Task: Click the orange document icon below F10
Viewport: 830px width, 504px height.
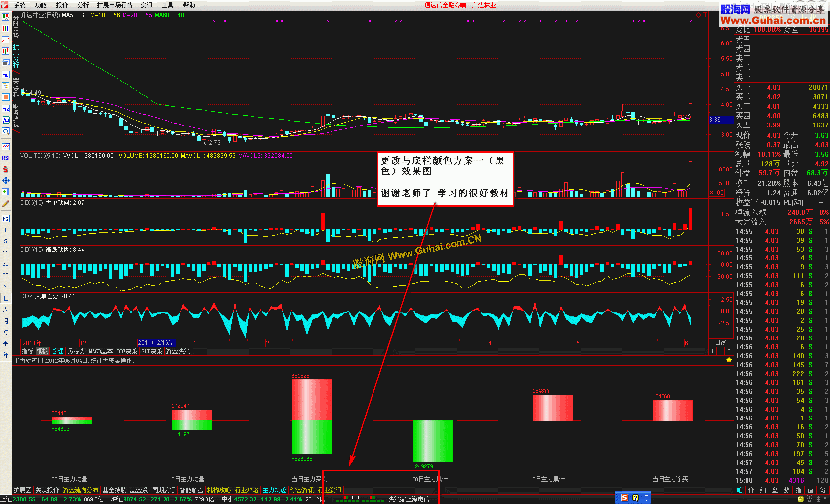Action: [x=6, y=86]
